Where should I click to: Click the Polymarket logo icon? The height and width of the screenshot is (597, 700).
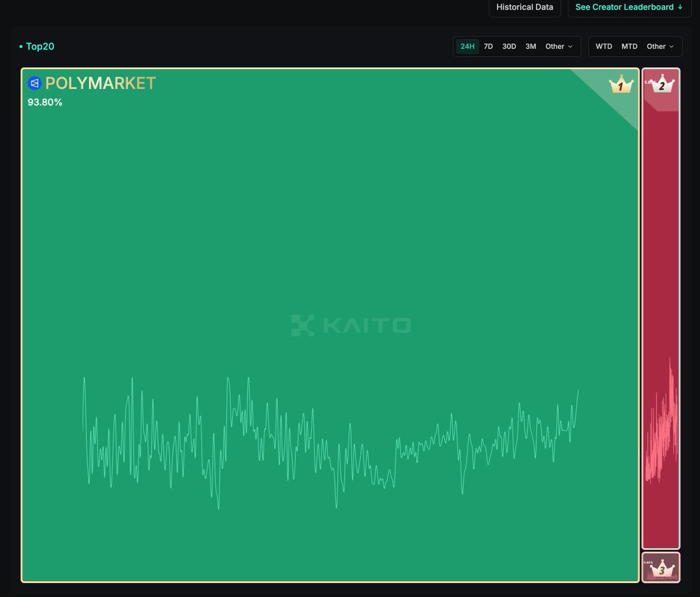coord(34,83)
